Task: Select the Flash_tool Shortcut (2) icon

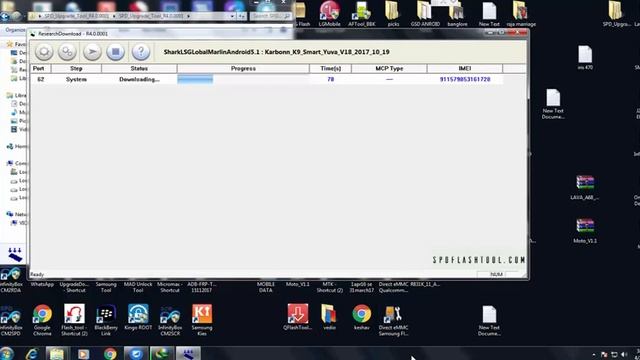Action: (x=74, y=320)
